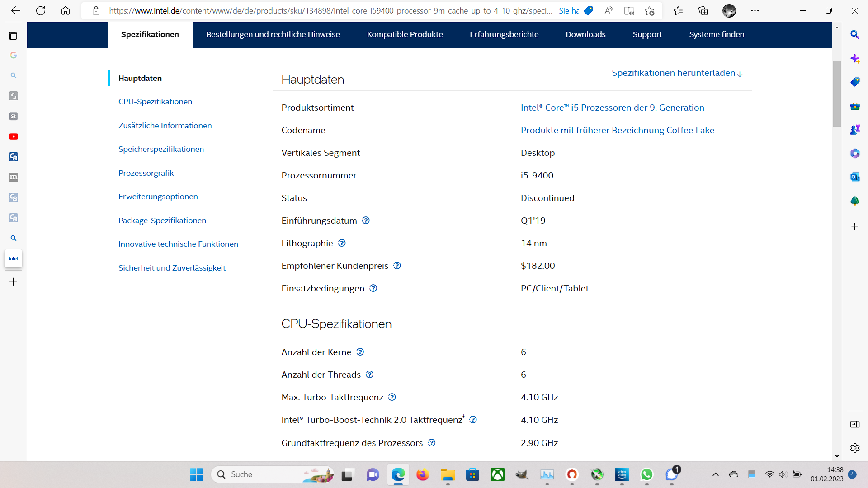The height and width of the screenshot is (488, 868).
Task: Jump to Zusätzliche Informationen section
Action: click(x=165, y=126)
